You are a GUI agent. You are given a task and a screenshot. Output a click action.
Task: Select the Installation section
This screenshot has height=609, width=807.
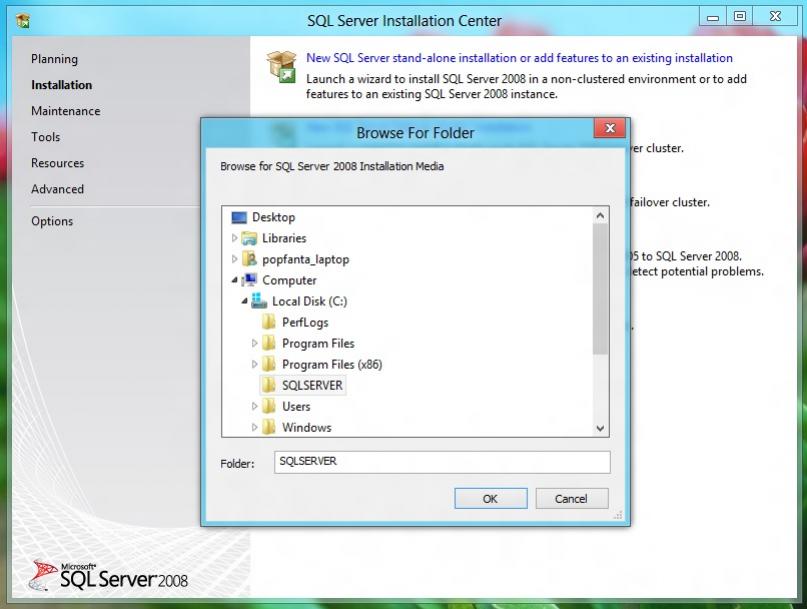coord(62,85)
